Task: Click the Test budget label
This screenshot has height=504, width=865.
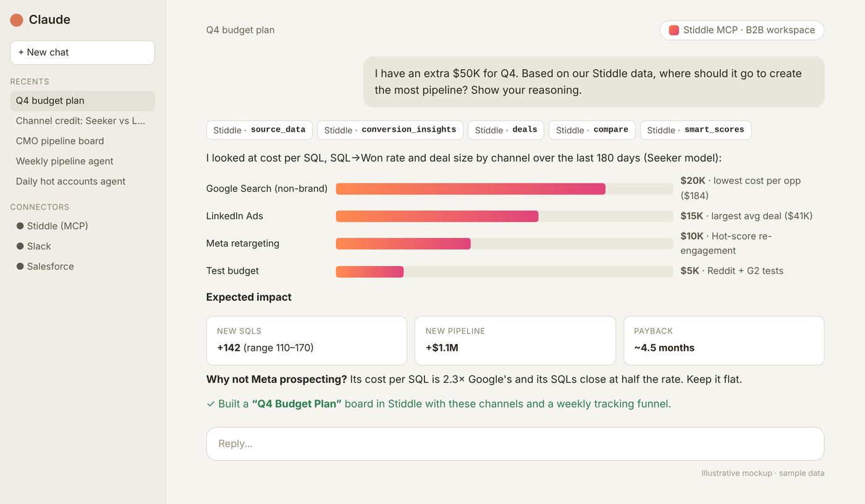Action: [232, 271]
